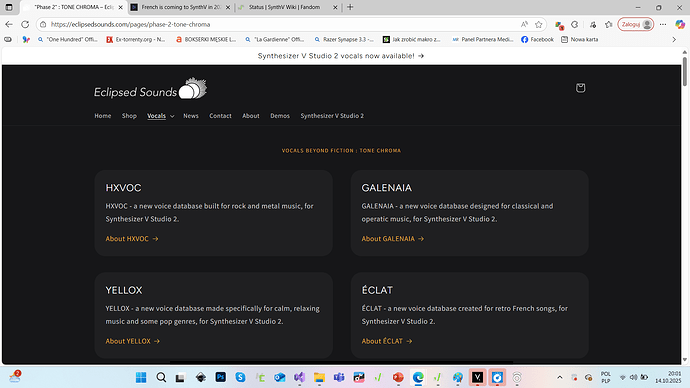690x388 pixels.
Task: Click YELLOX card heading
Action: coord(124,290)
